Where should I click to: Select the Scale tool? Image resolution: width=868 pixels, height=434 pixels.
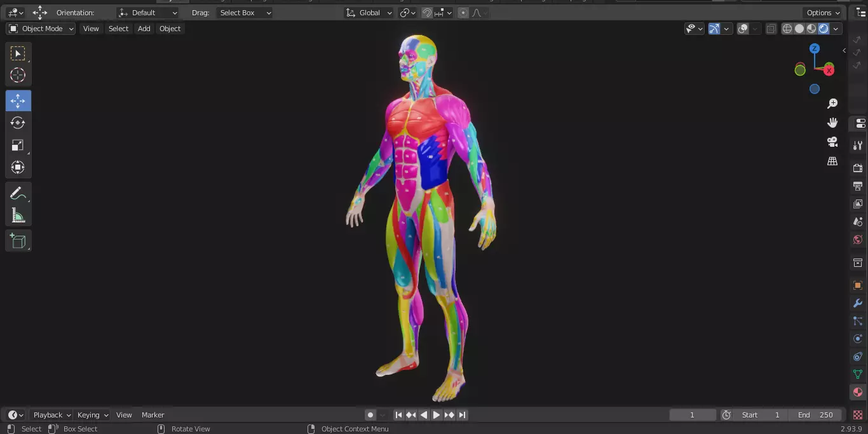(18, 146)
